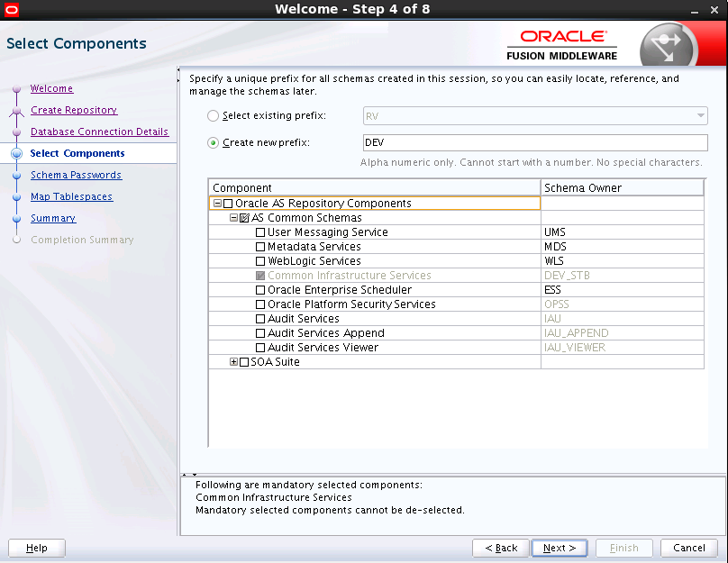Click the WLS schema owner cell
Viewport: 728px width, 563px height.
click(x=623, y=261)
